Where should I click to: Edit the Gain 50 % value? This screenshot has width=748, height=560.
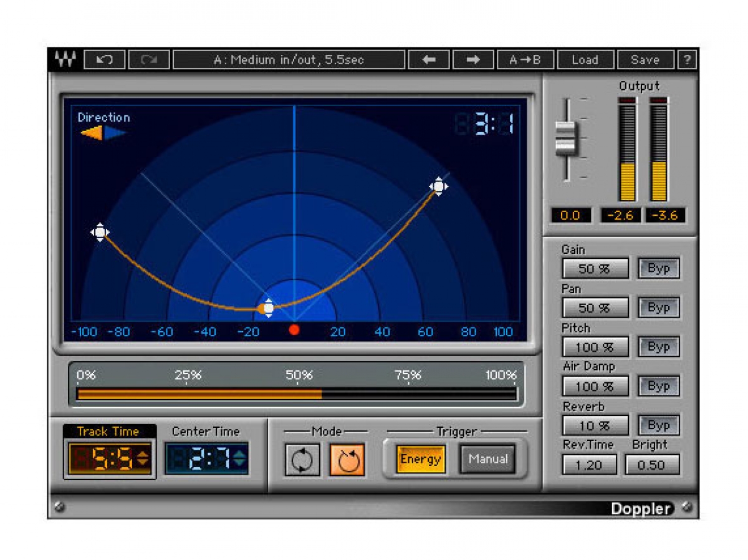click(x=595, y=269)
